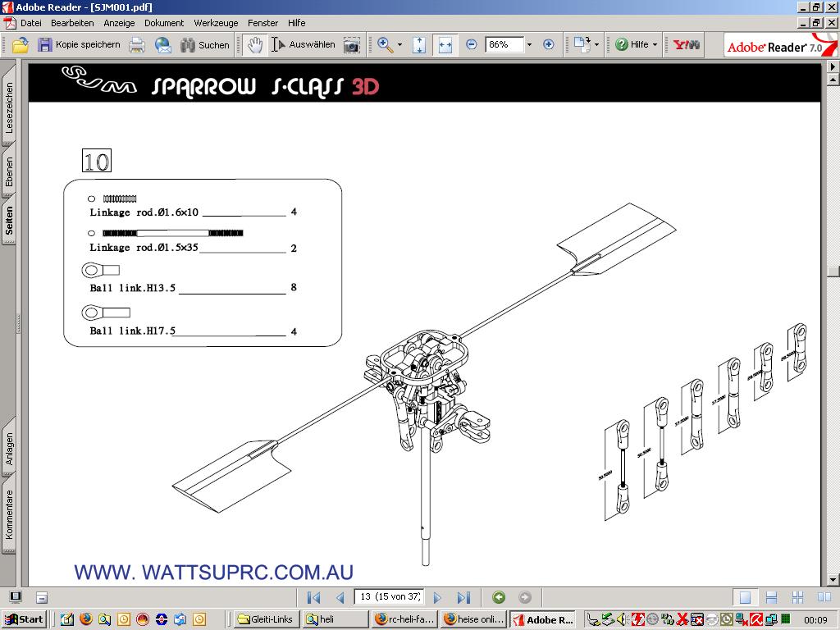Screen dimensions: 840x630
Task: Go to previous page
Action: pyautogui.click(x=340, y=597)
